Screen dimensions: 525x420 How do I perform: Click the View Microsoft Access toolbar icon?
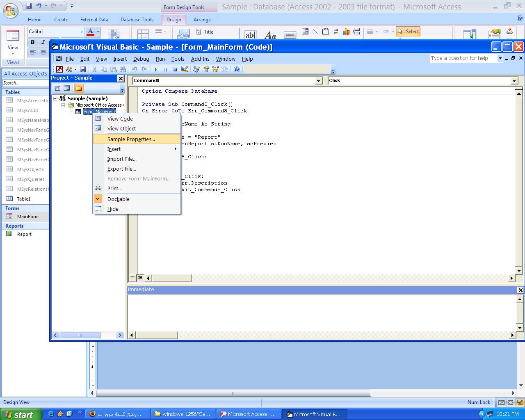click(59, 69)
